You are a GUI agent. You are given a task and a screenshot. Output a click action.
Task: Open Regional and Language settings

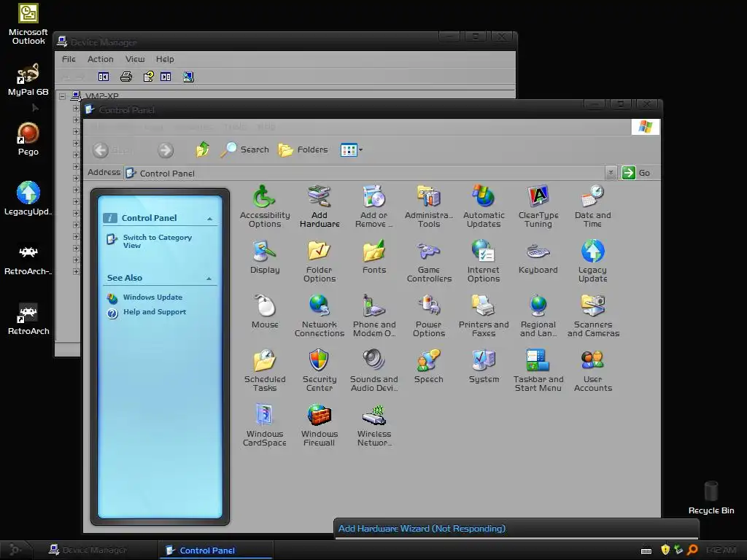pyautogui.click(x=538, y=316)
